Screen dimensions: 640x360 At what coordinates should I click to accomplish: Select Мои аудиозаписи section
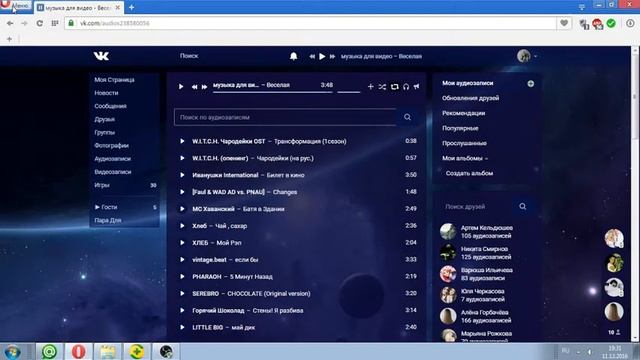point(468,83)
